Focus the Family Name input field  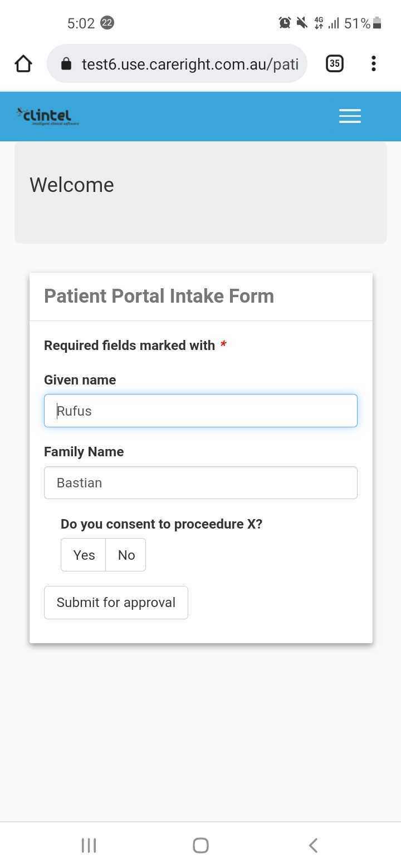(200, 482)
